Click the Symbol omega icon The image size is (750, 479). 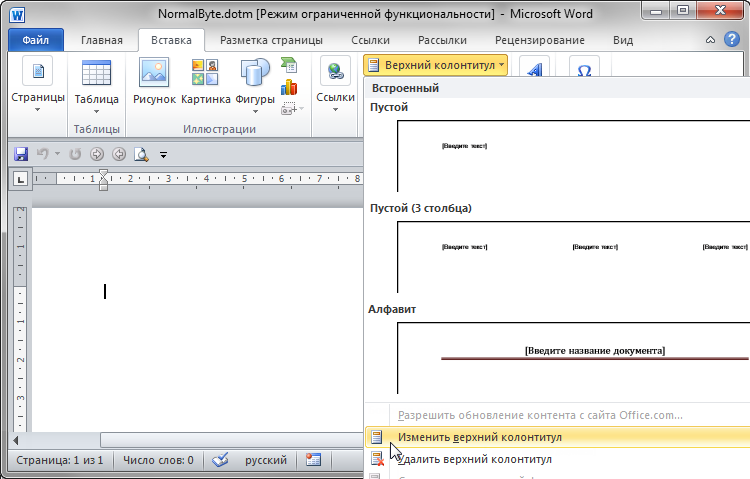click(584, 67)
